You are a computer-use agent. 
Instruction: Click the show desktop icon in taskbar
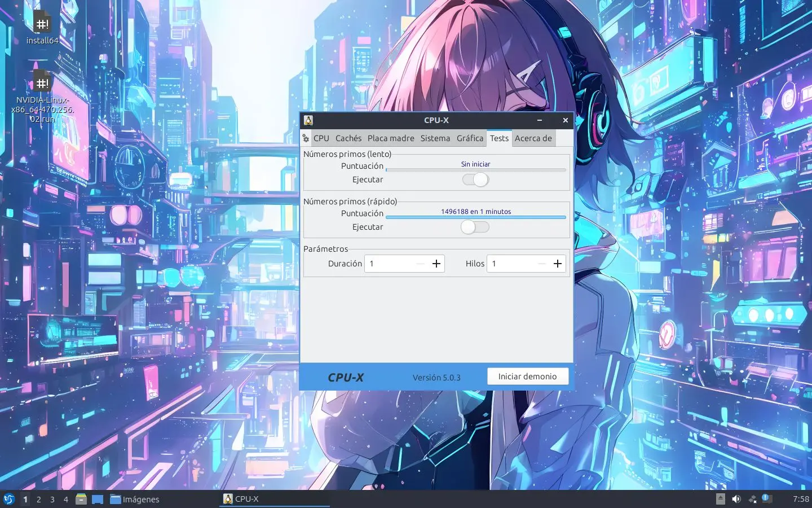click(x=98, y=499)
